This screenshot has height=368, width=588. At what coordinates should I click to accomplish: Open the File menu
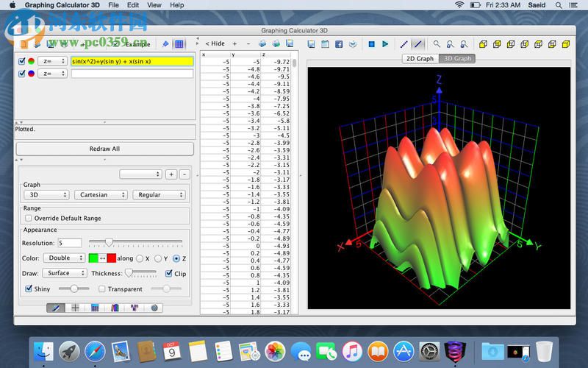[113, 5]
